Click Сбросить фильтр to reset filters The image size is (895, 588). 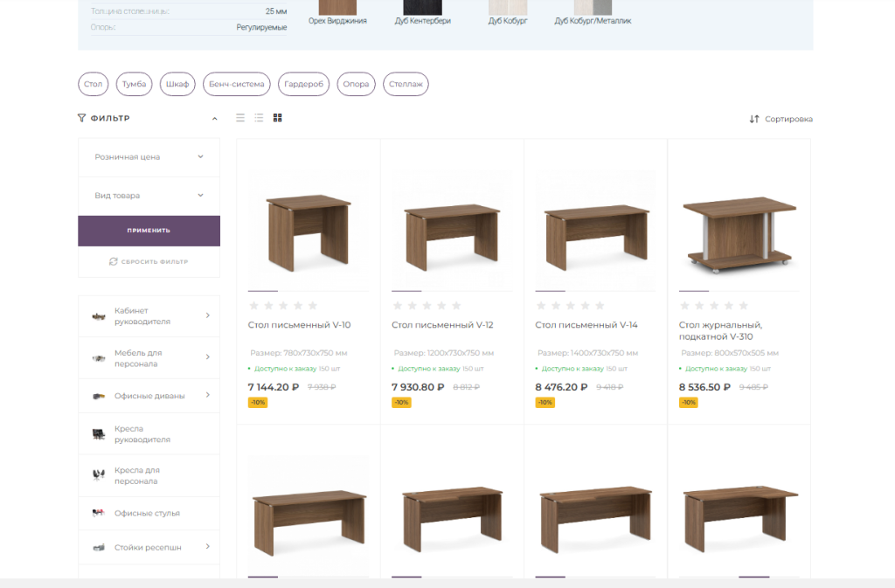[x=149, y=261]
